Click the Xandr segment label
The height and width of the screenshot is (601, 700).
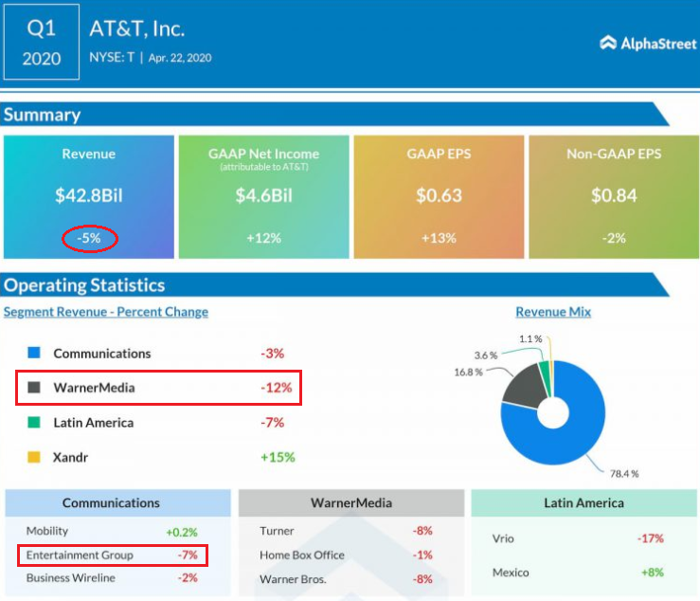(70, 457)
